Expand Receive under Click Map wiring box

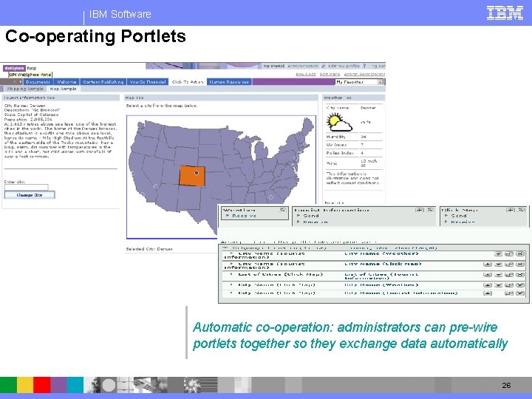446,222
